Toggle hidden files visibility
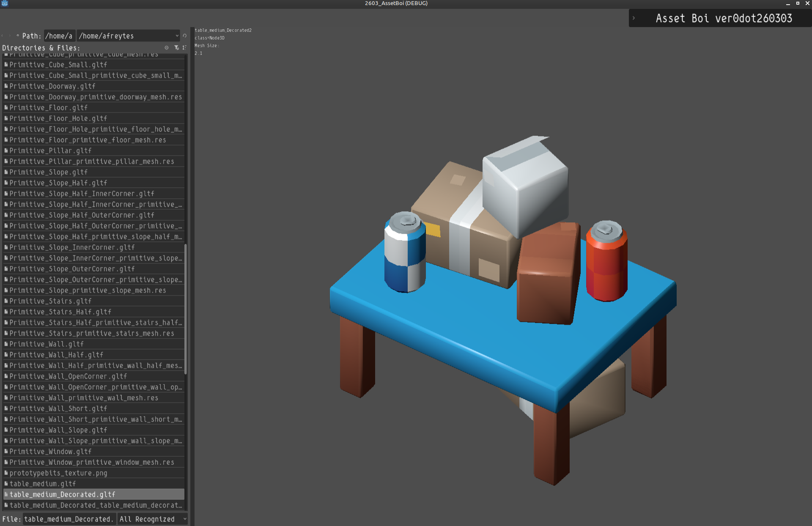Screen dimensions: 812x526 pyautogui.click(x=167, y=48)
